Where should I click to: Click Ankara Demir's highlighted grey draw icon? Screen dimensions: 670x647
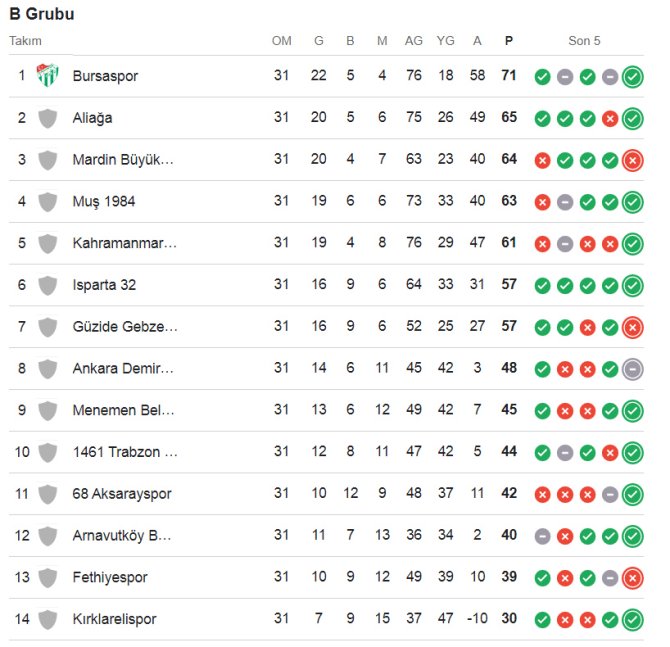click(632, 369)
